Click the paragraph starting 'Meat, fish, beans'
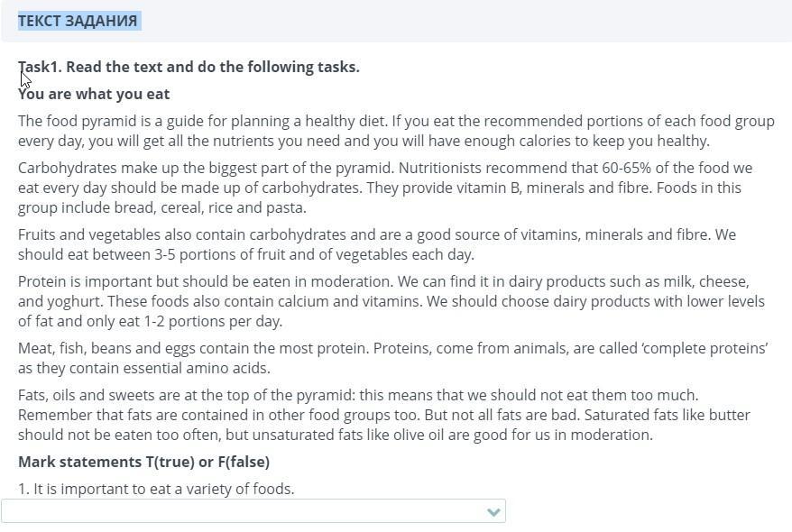 pyautogui.click(x=393, y=358)
